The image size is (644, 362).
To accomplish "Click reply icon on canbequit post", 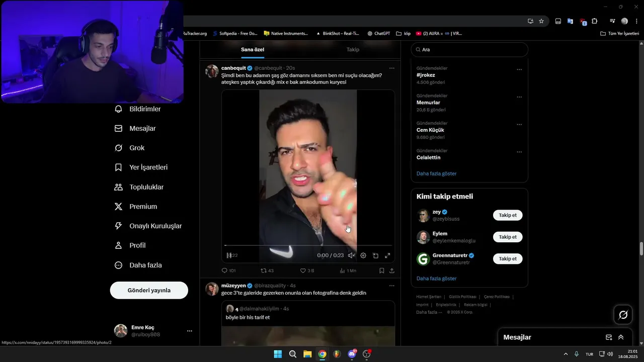I will [x=225, y=270].
